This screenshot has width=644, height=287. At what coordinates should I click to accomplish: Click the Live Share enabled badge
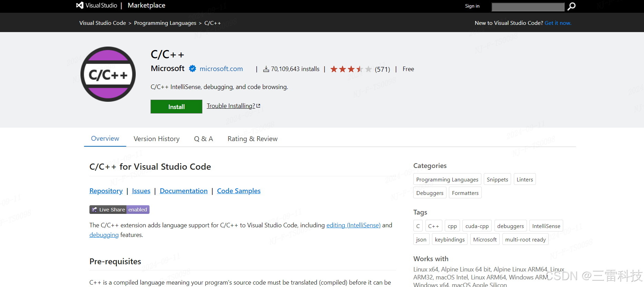coord(119,209)
